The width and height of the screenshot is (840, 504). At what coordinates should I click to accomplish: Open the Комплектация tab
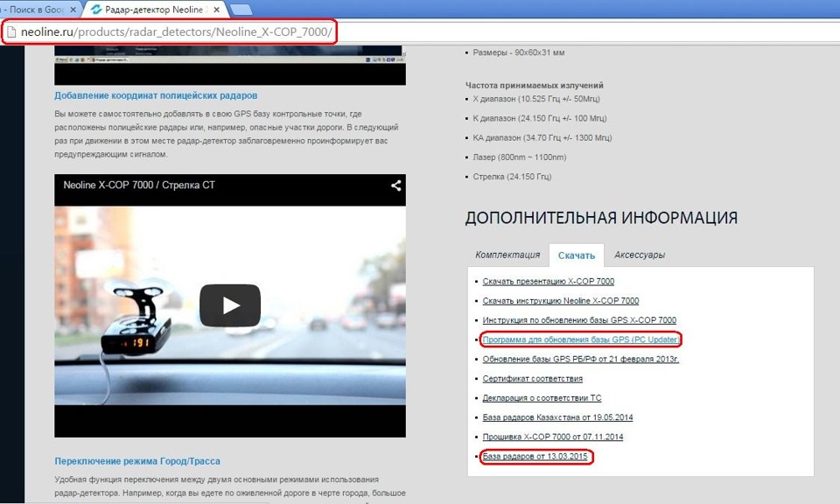[x=507, y=255]
